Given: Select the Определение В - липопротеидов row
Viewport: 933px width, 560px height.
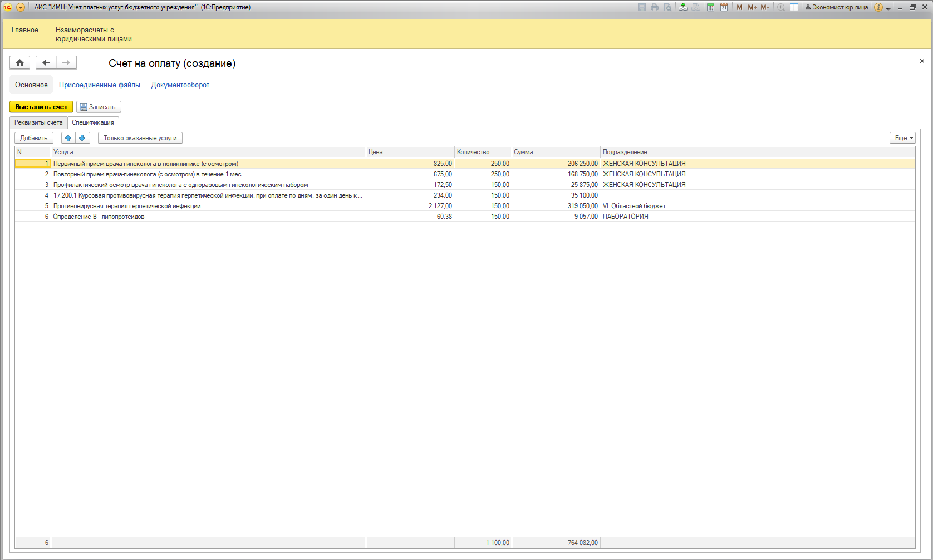Looking at the screenshot, I should pyautogui.click(x=99, y=217).
